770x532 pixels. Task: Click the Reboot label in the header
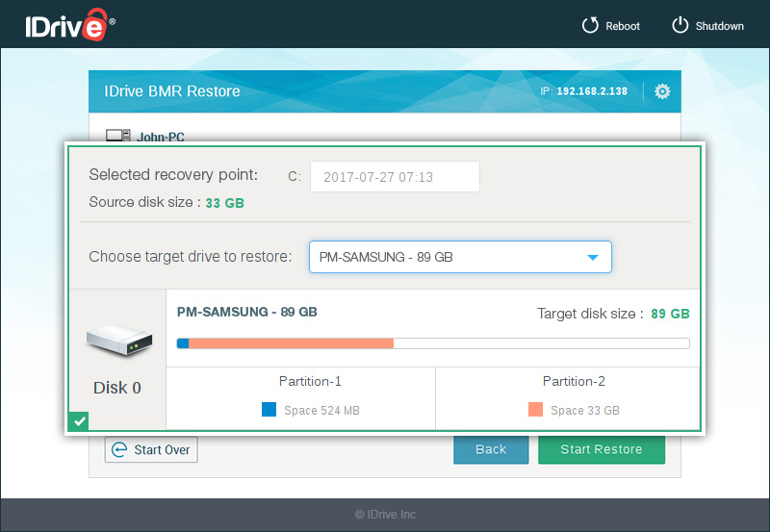[623, 26]
